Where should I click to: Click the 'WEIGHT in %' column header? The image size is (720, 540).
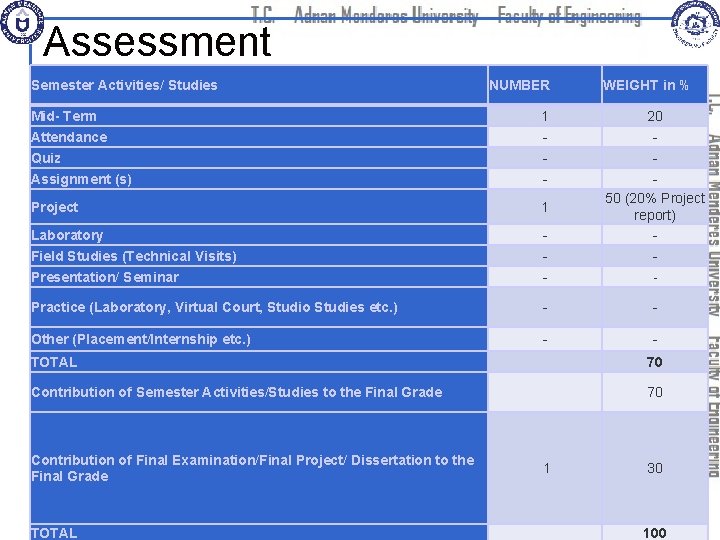click(654, 85)
